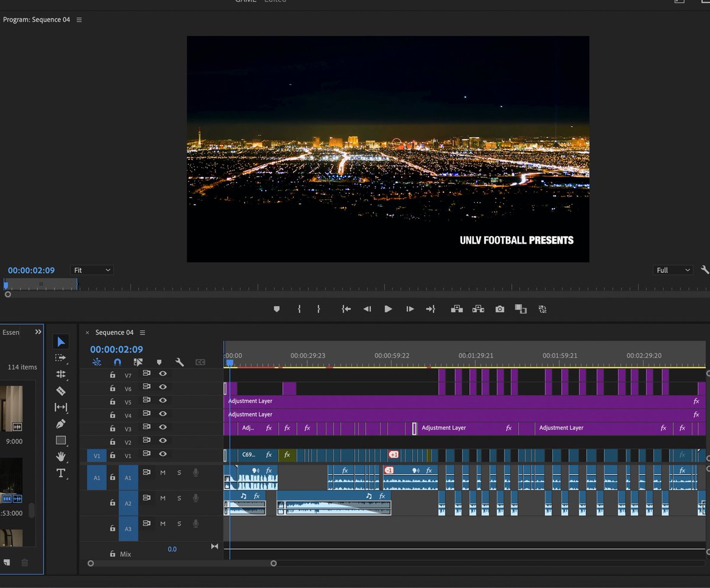
Task: Click the captions CC button in timeline
Action: pos(200,362)
